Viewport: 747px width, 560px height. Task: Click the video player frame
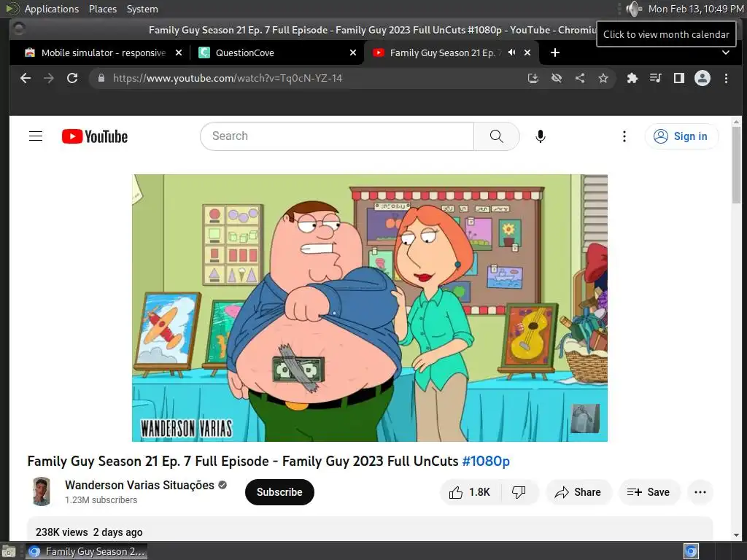pos(370,308)
